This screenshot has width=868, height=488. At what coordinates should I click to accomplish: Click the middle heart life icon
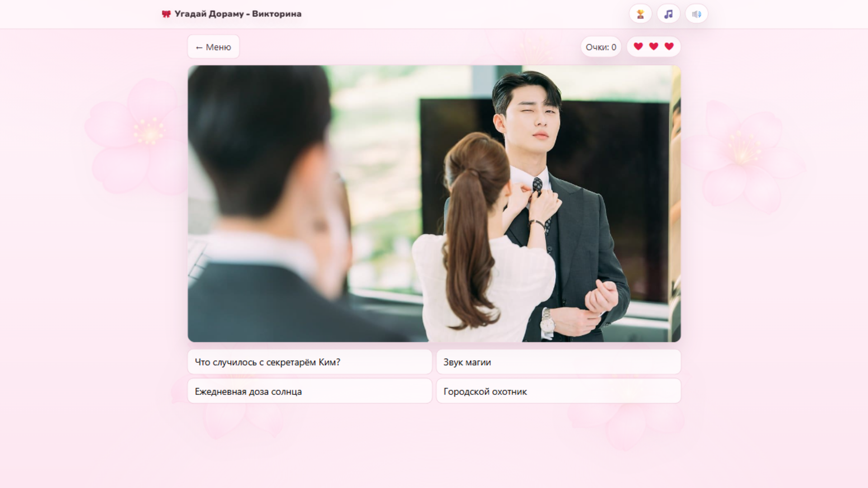[x=653, y=46]
